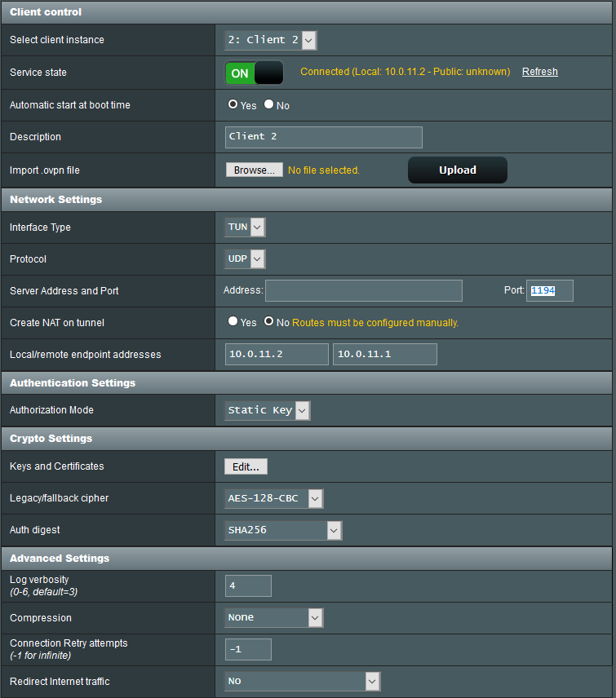This screenshot has height=698, width=616.
Task: Expand the Legacy/fallback cipher dropdown
Action: (x=273, y=498)
